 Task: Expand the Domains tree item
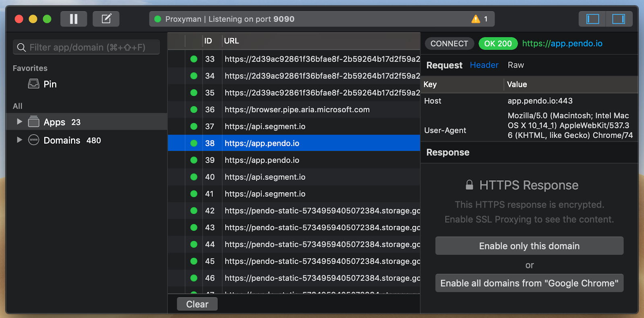coord(19,140)
